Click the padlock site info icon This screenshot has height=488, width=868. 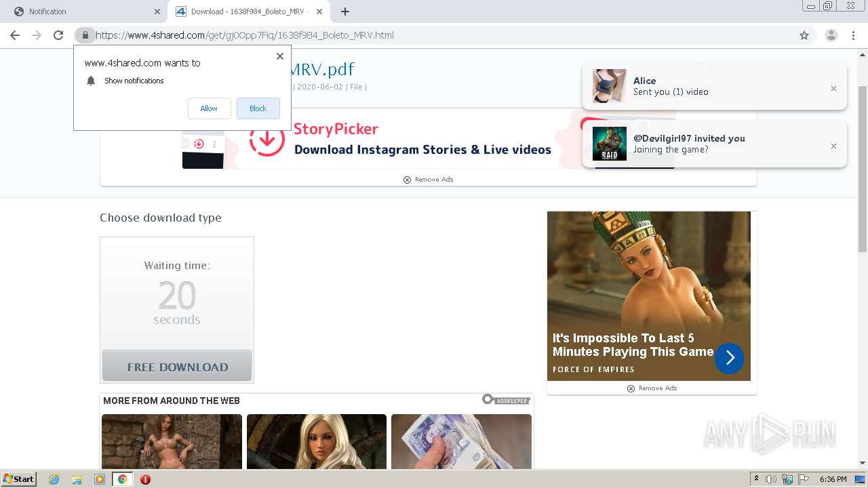click(85, 35)
